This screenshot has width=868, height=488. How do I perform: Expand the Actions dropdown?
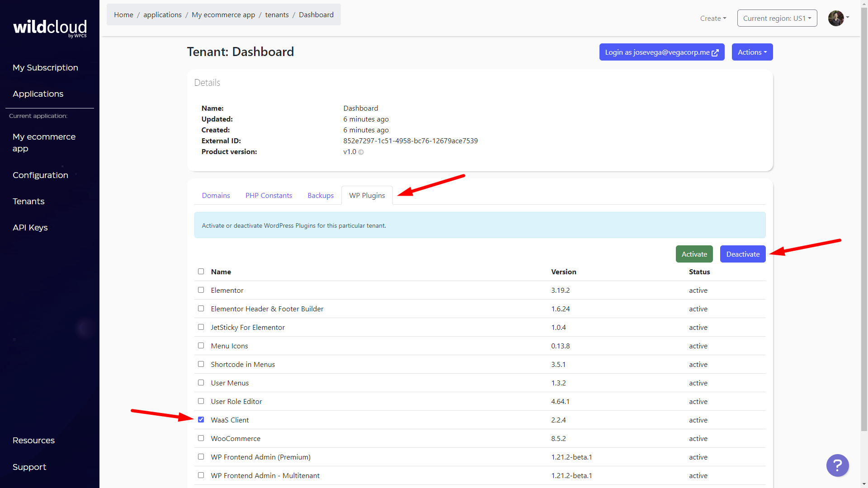[x=752, y=52]
